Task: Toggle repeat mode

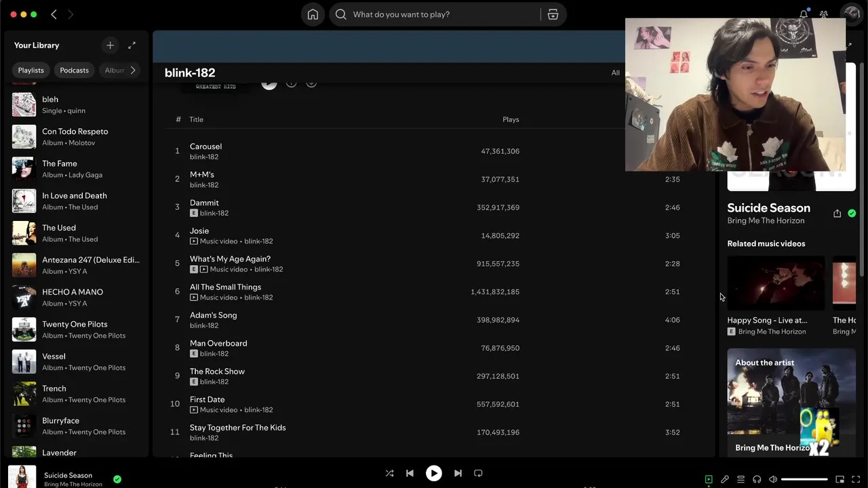Action: pos(478,473)
